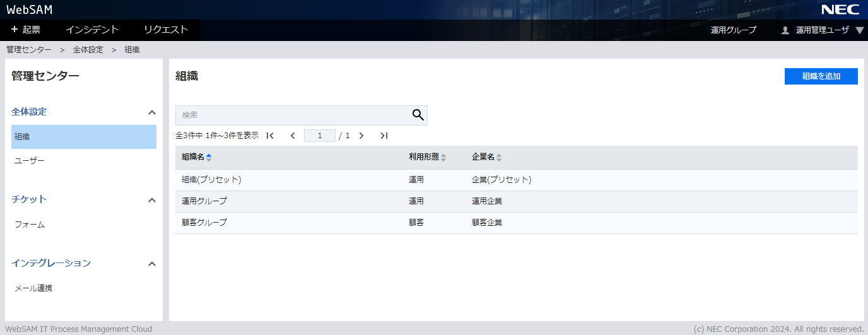Click the 検索 search field
This screenshot has height=335, width=868.
tap(293, 115)
